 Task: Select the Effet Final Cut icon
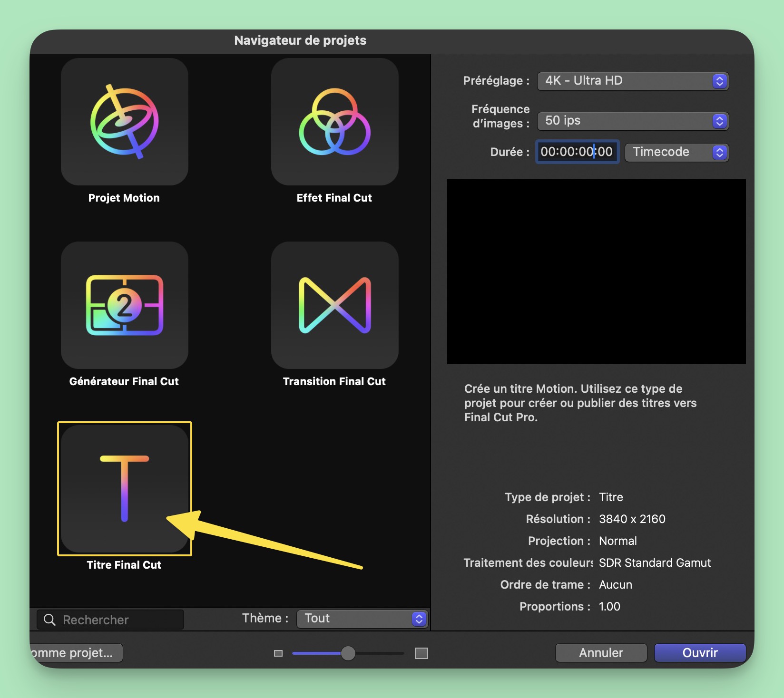[335, 122]
